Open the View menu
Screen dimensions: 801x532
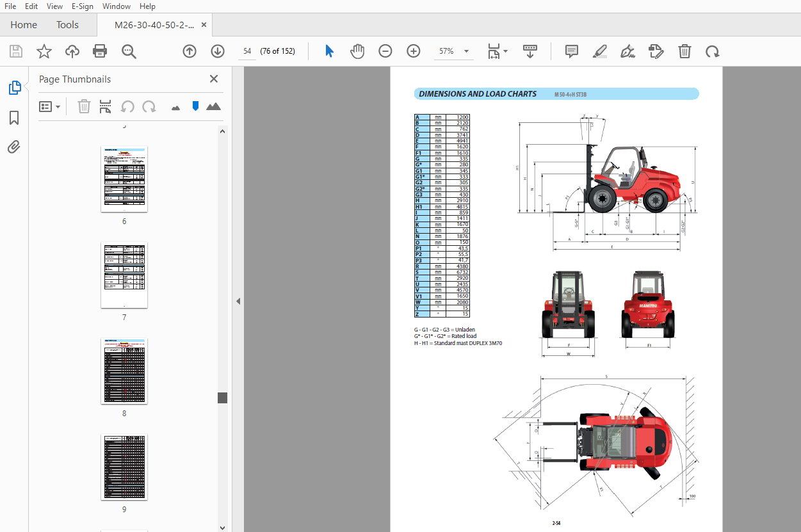55,6
